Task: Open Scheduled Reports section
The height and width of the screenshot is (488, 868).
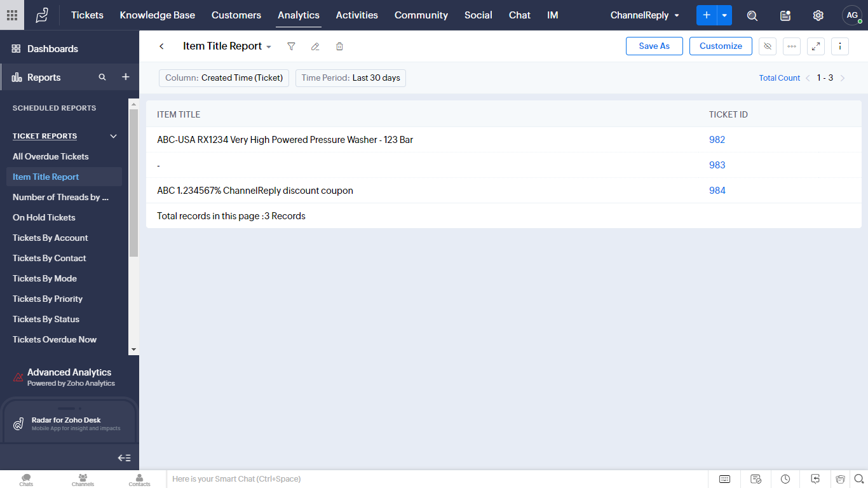Action: pos(55,108)
